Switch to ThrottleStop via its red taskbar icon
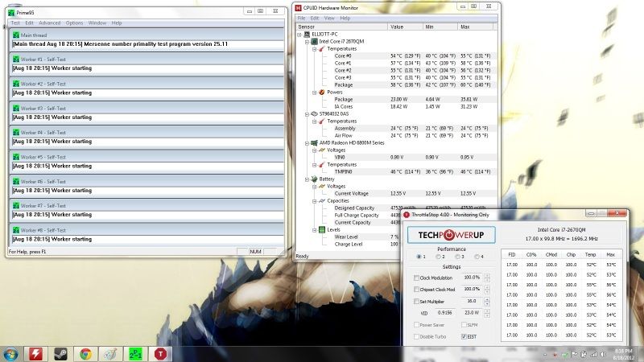644x362 pixels. pos(160,354)
